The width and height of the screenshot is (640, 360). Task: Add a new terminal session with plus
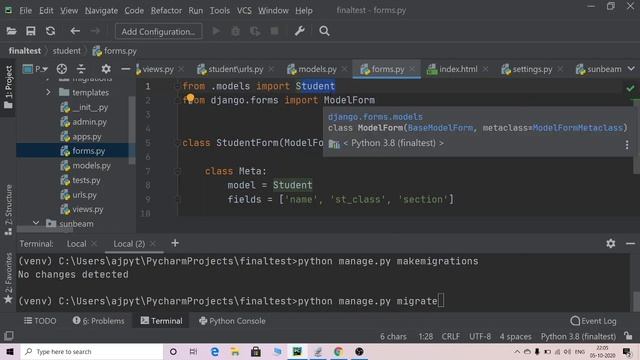click(175, 243)
